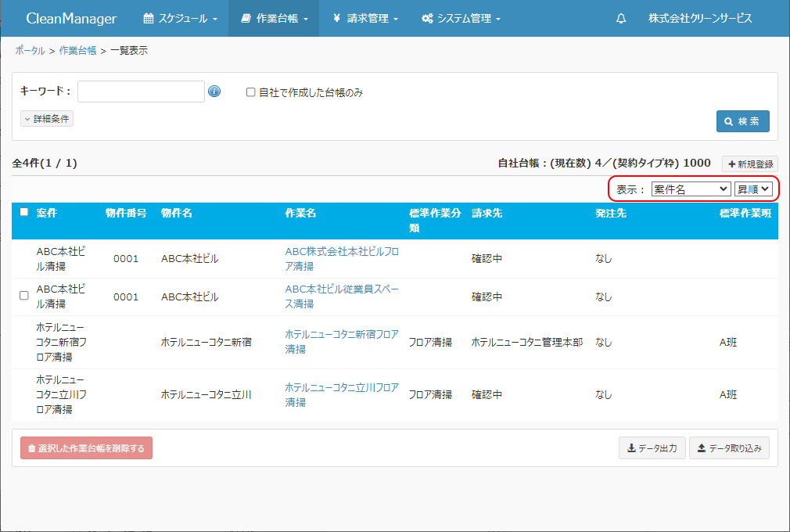
Task: Open the 案件名 sort field dropdown
Action: (690, 189)
